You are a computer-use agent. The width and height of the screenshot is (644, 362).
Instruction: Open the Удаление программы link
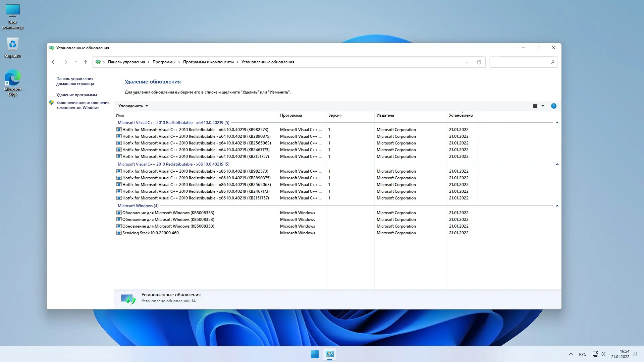(x=76, y=95)
